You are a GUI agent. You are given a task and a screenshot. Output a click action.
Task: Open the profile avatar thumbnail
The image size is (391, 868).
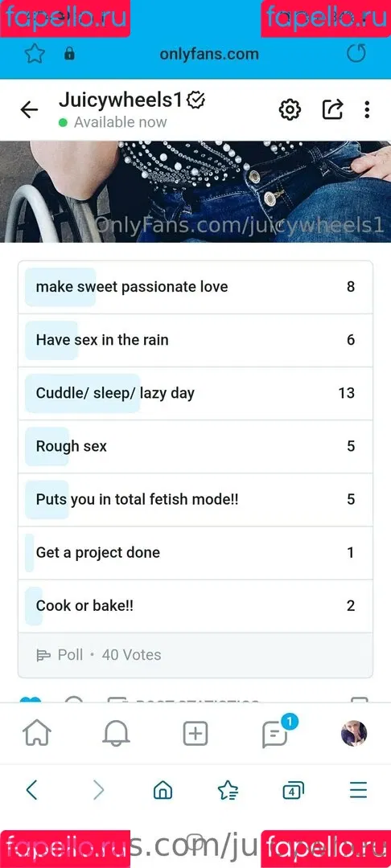tap(354, 734)
